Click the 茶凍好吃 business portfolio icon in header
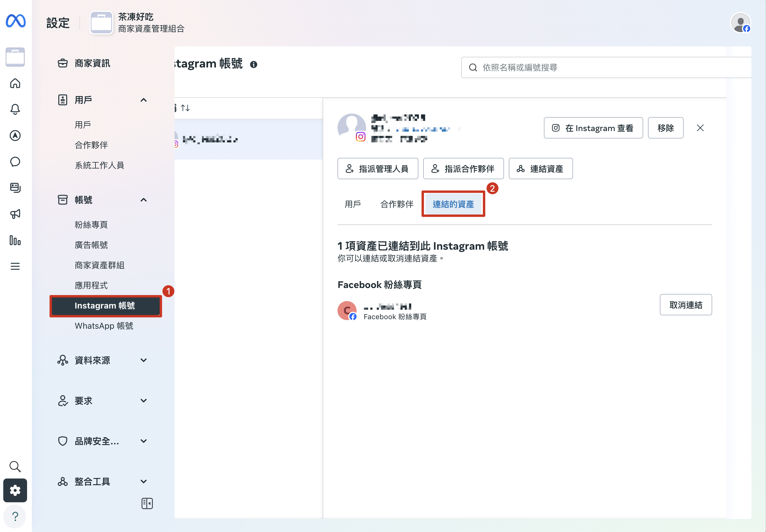This screenshot has width=766, height=532. tap(101, 23)
